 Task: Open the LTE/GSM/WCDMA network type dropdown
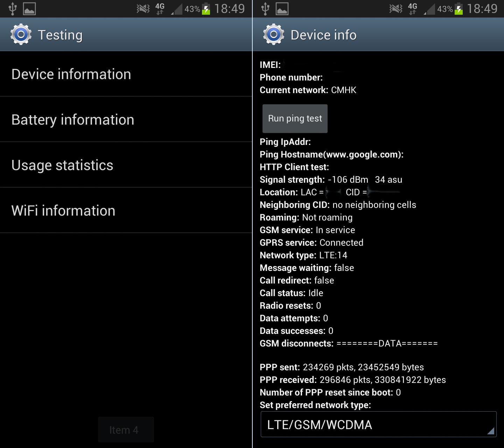tap(378, 424)
